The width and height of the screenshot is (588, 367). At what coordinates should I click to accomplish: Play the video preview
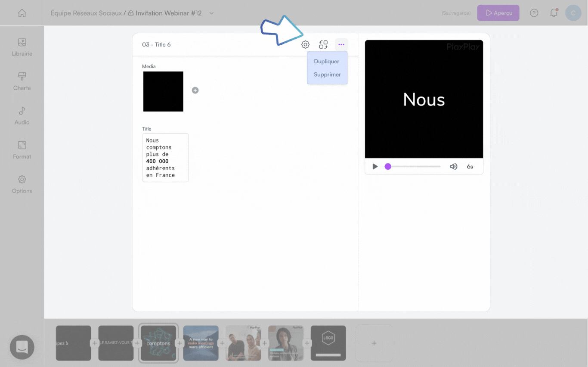click(375, 166)
